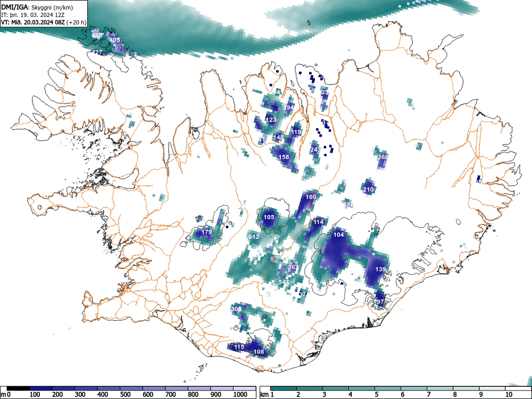Select the 105 value on the glacier

tap(269, 217)
